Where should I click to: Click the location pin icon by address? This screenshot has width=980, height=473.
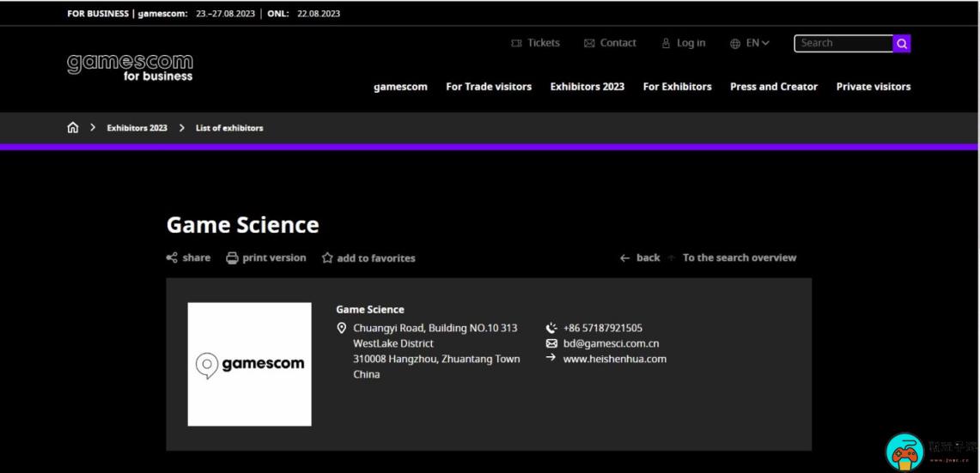tap(341, 328)
